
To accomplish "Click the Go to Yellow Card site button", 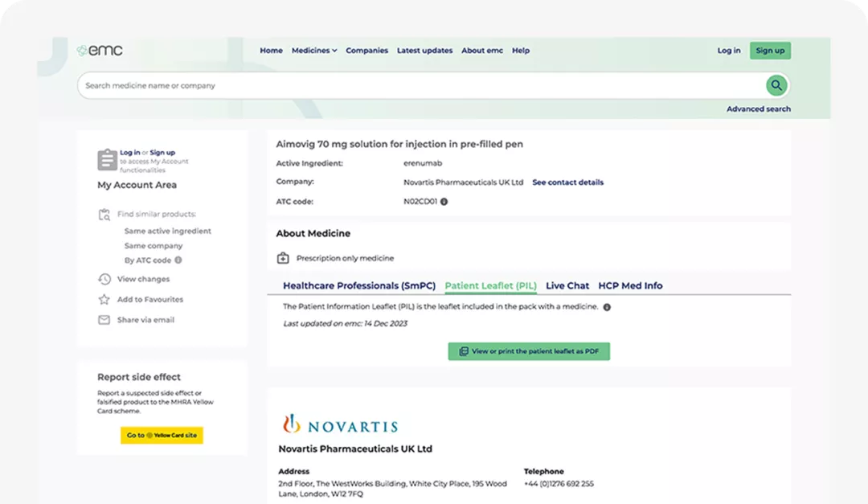I will tap(162, 435).
